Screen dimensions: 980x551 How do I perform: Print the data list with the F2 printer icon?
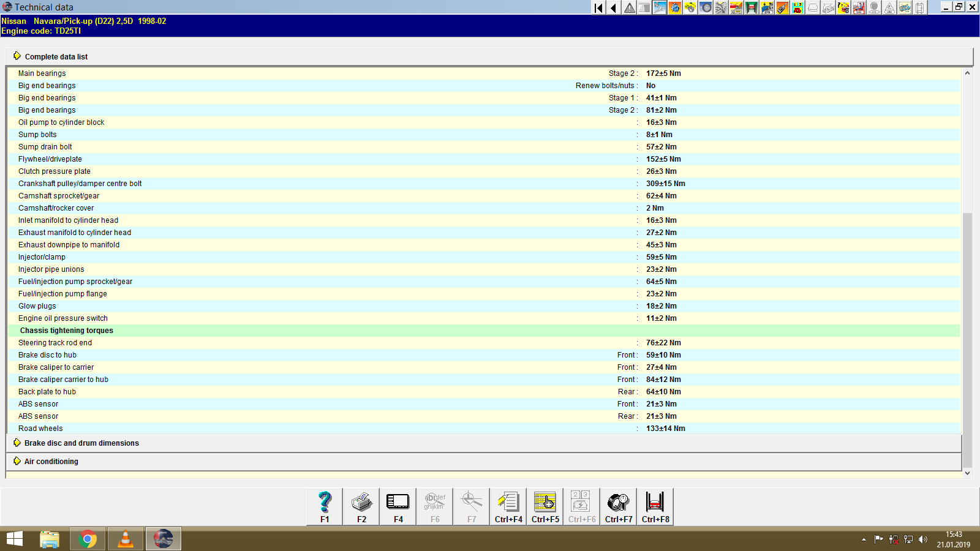click(x=361, y=506)
